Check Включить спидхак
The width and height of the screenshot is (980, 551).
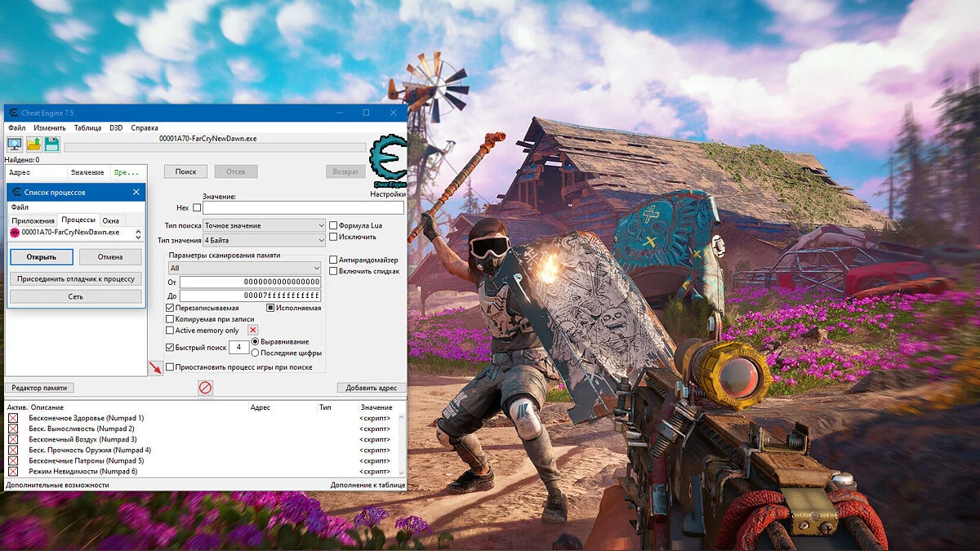(x=333, y=270)
